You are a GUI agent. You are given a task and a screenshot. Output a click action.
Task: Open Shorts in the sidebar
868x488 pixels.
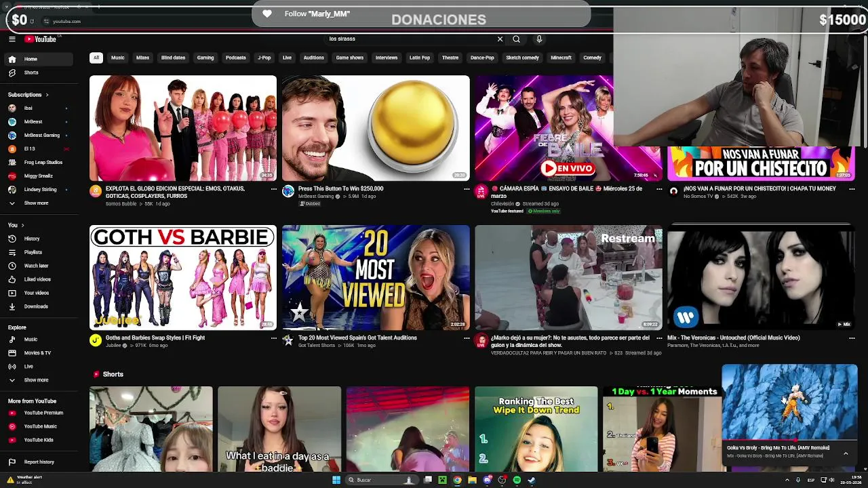pyautogui.click(x=37, y=73)
